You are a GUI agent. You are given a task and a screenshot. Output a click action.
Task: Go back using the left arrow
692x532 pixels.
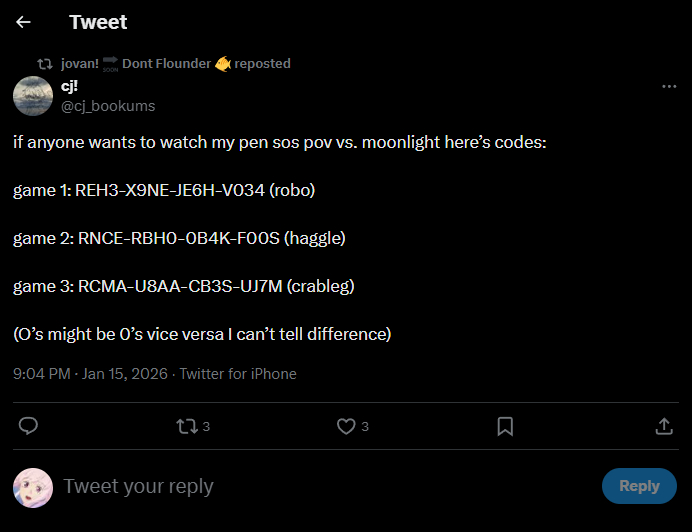(x=24, y=22)
